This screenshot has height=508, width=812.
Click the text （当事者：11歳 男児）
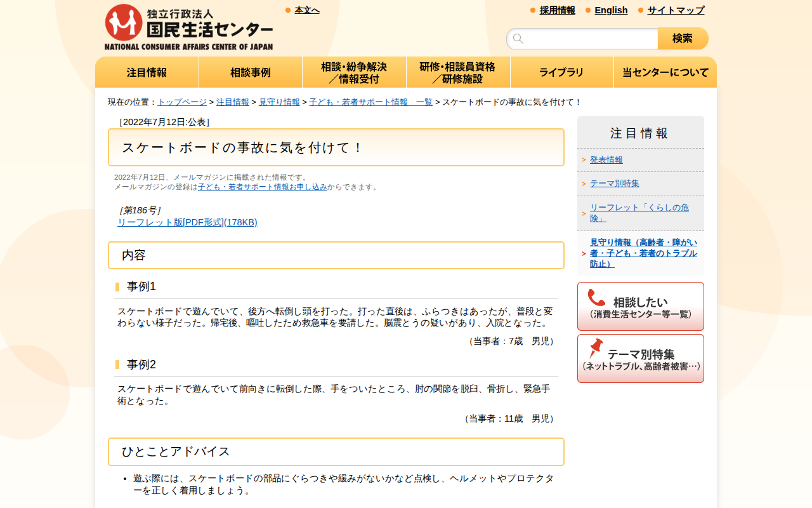pos(509,418)
